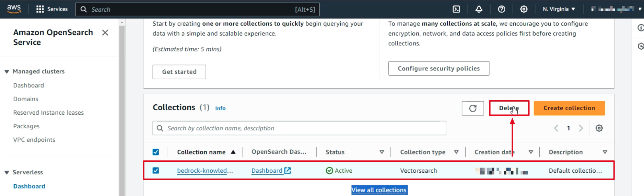
Task: Open the Status column filter arrow
Action: 382,152
